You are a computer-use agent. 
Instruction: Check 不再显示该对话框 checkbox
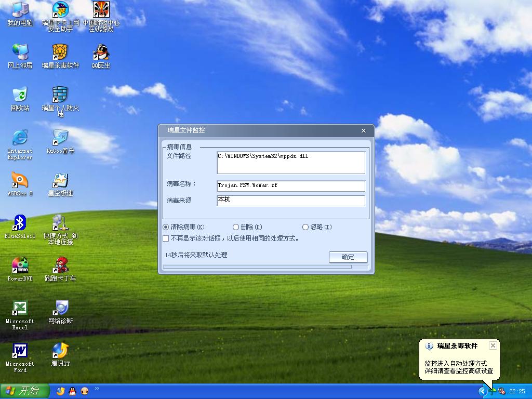(x=166, y=238)
